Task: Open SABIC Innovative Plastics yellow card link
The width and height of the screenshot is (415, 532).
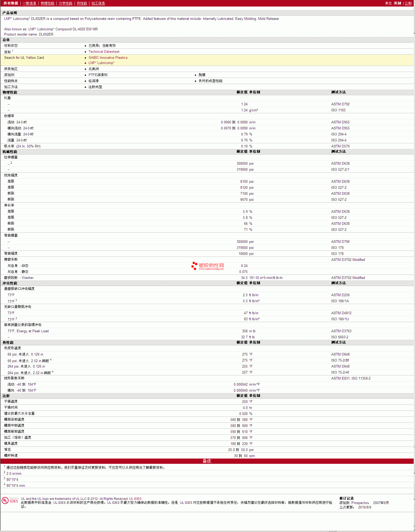Action: click(108, 58)
